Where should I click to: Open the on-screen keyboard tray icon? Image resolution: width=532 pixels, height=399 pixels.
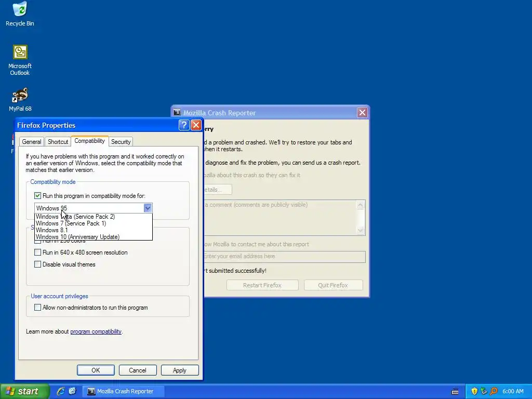[x=455, y=392]
